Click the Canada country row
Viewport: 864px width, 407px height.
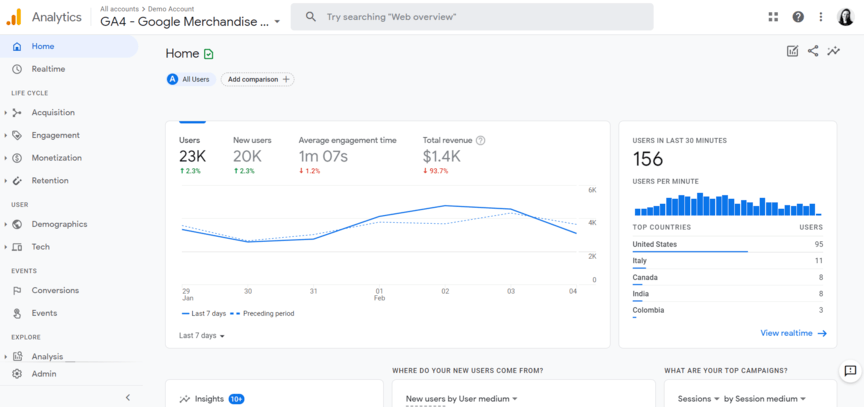coord(728,278)
